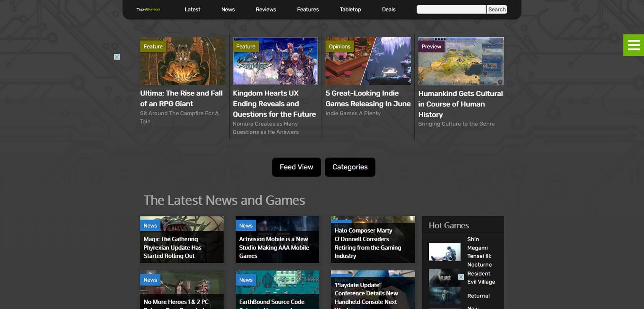Viewport: 644px width, 309px height.
Task: Read 'Ultima: The Rise and Fall of an RPG Giant'
Action: click(181, 98)
